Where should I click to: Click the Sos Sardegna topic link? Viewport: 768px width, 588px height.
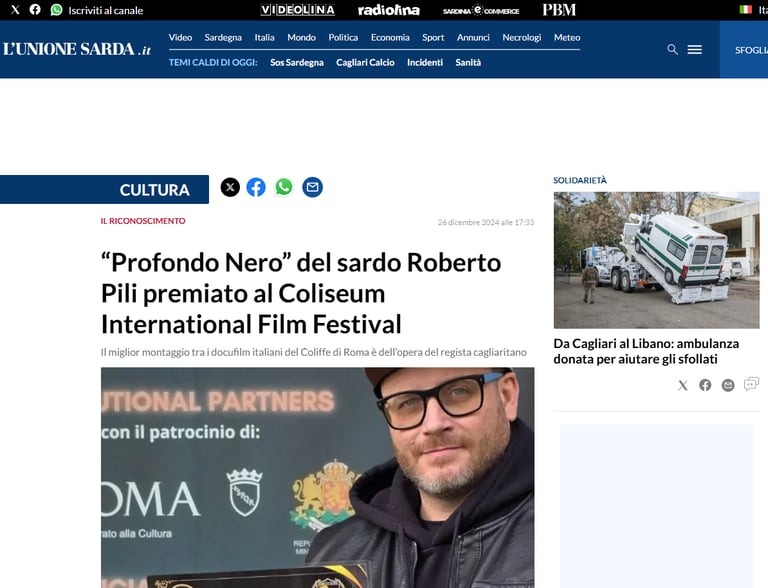(x=297, y=63)
